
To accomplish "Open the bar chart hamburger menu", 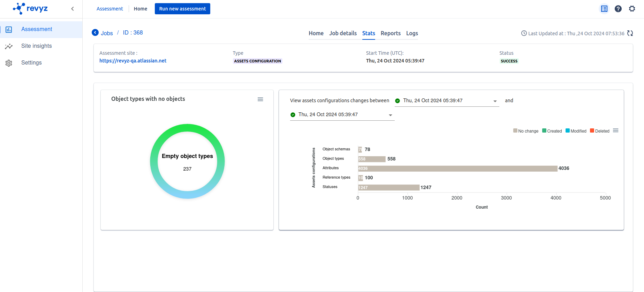I will pos(616,130).
